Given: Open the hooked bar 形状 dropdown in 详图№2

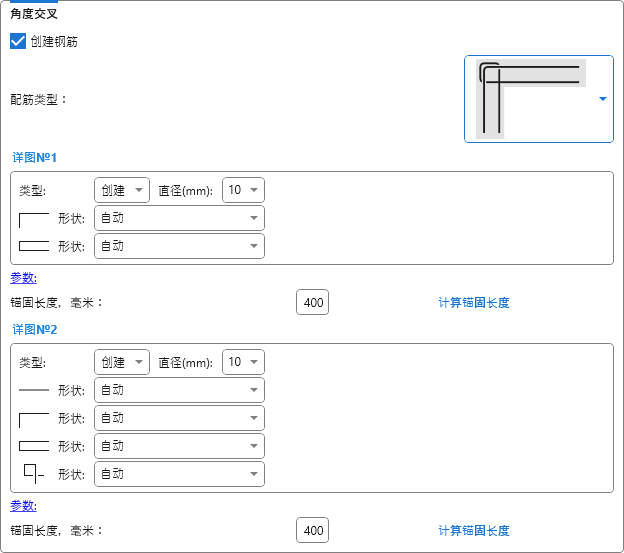Looking at the screenshot, I should 179,474.
